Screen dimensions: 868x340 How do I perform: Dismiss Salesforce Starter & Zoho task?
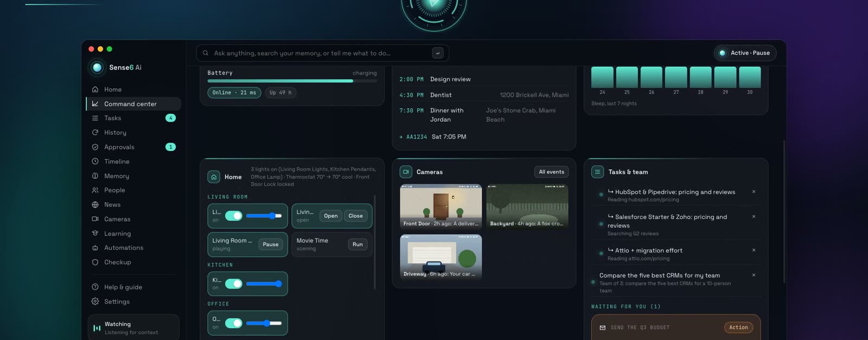tap(754, 217)
